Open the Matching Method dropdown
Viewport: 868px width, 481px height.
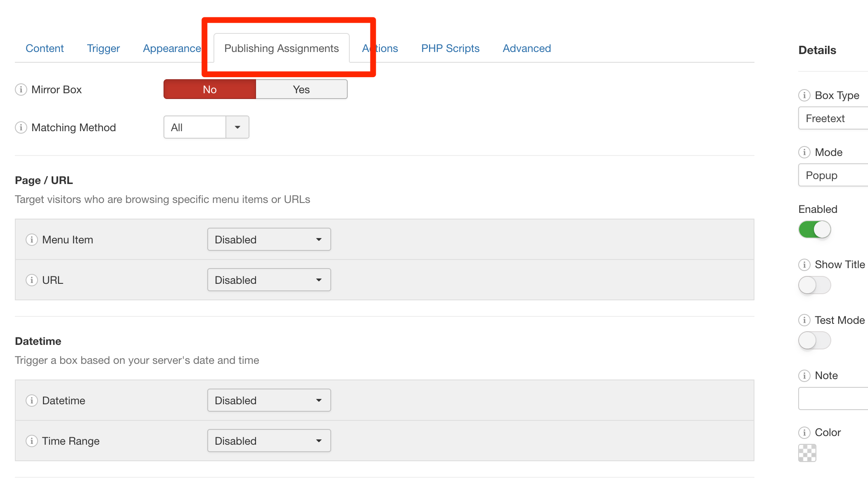pyautogui.click(x=206, y=127)
